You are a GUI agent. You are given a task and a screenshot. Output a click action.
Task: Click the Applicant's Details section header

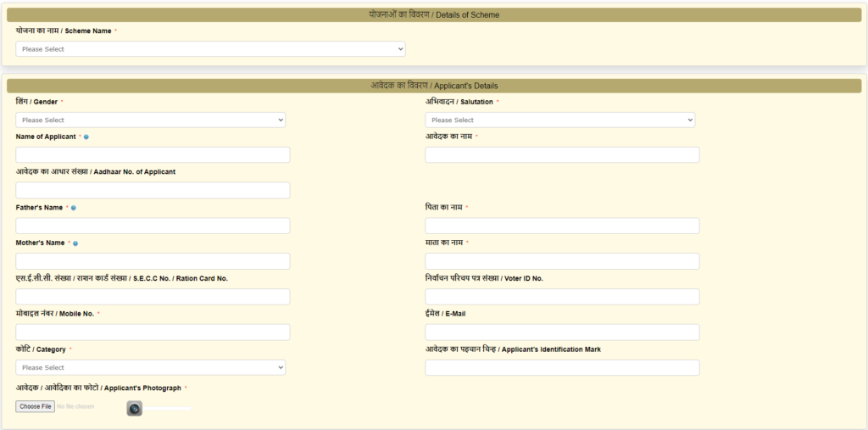434,86
